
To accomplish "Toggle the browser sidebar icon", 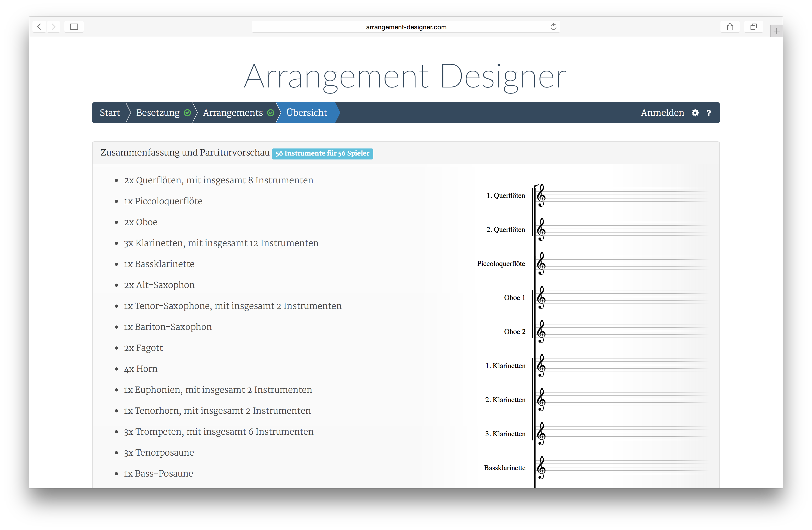I will [74, 27].
